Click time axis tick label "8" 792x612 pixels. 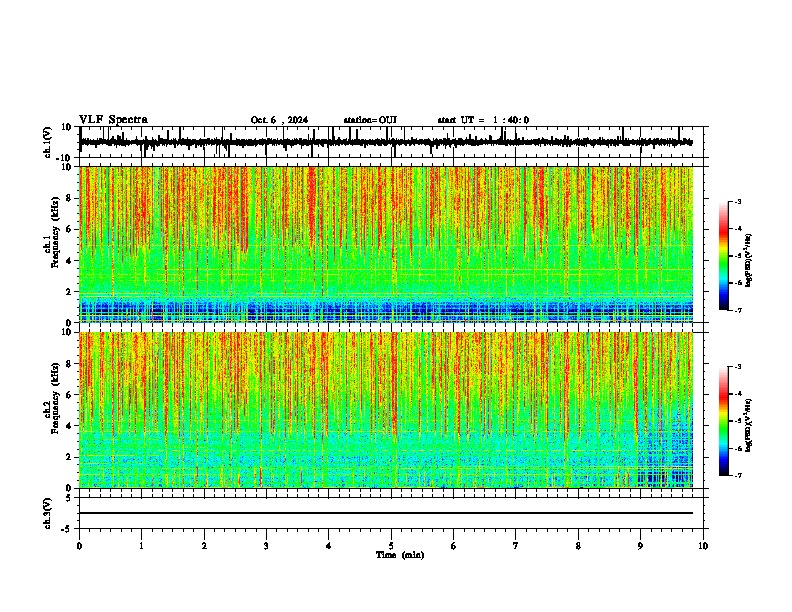(x=578, y=546)
